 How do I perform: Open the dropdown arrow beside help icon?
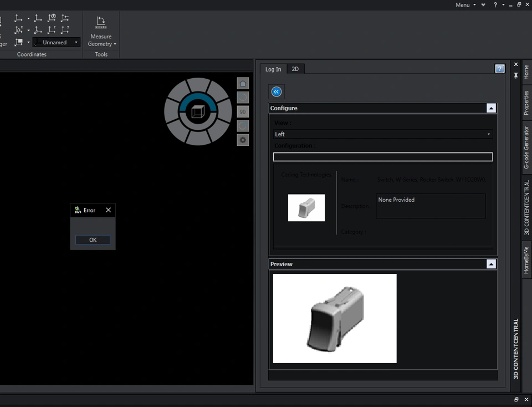503,5
